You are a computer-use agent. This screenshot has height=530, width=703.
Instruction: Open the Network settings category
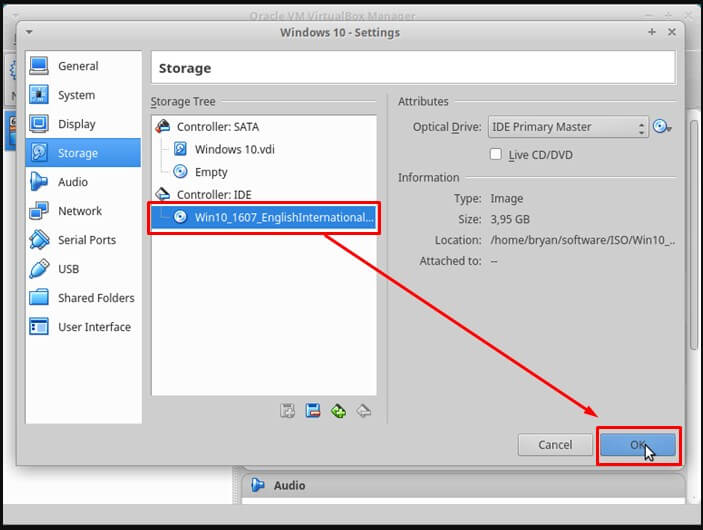click(x=83, y=211)
